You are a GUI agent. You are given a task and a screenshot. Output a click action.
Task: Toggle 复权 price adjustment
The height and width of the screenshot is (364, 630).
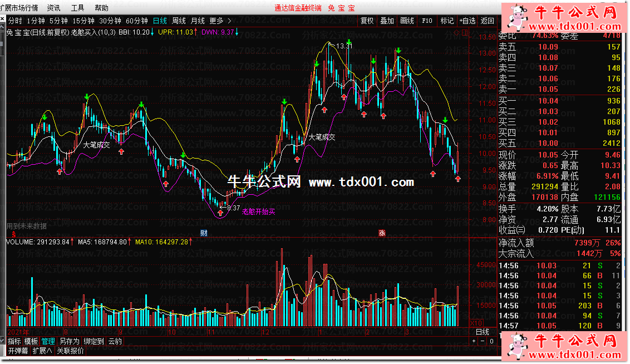click(x=367, y=21)
